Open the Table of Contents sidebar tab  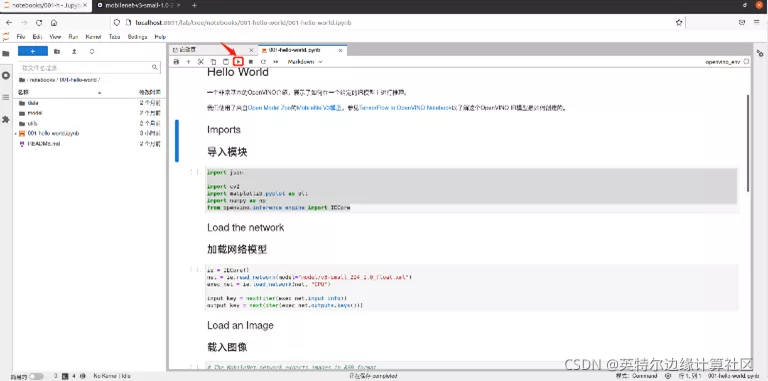click(6, 97)
